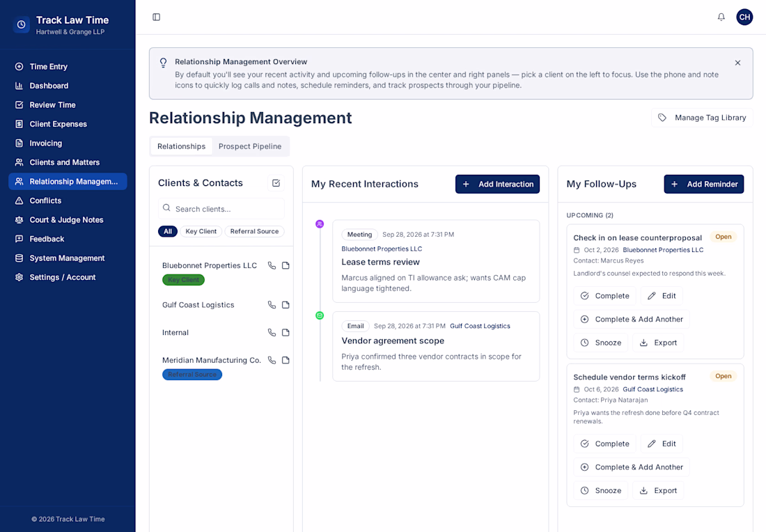Toggle the sidebar collapse icon
766x532 pixels.
pyautogui.click(x=156, y=17)
